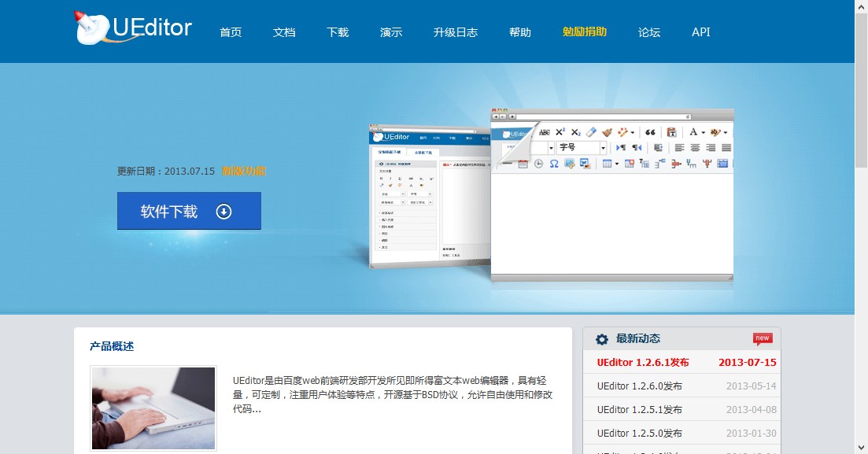Click the insert time clock icon
This screenshot has height=454, width=868.
click(x=538, y=164)
